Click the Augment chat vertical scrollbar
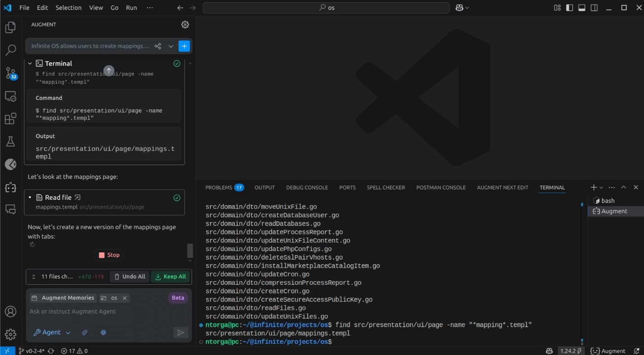Image resolution: width=644 pixels, height=355 pixels. click(190, 250)
